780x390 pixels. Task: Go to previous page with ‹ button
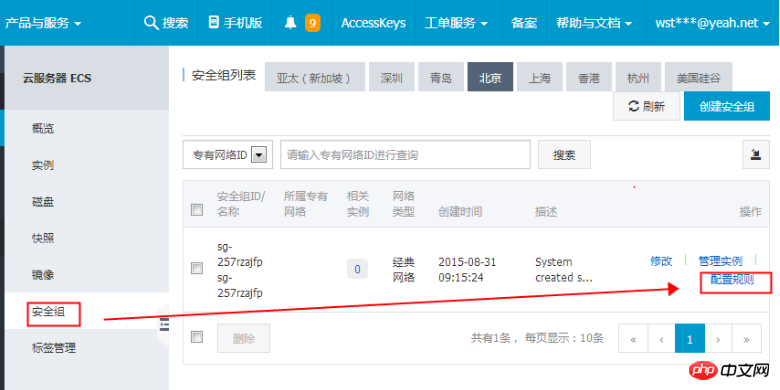[661, 339]
